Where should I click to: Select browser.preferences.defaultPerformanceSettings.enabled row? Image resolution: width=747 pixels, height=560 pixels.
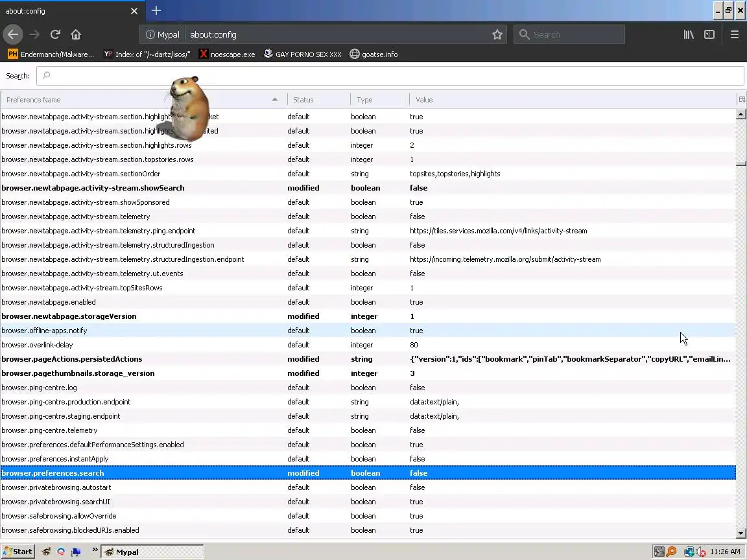[368, 445]
